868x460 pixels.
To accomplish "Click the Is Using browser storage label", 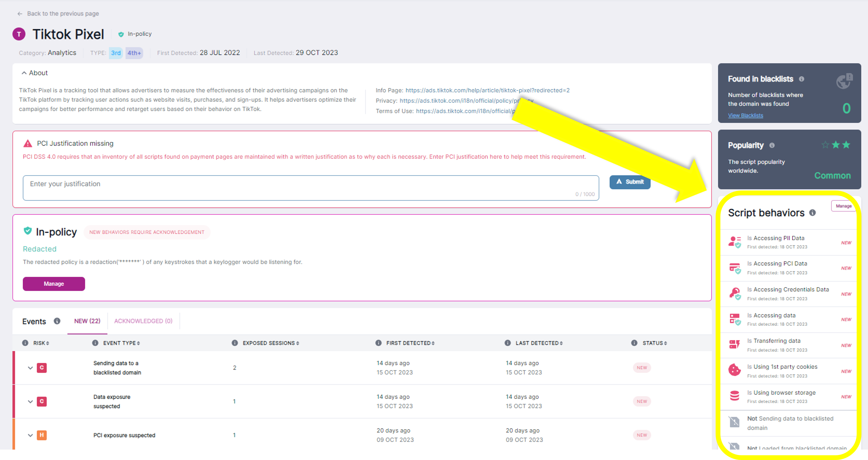I will pos(781,393).
